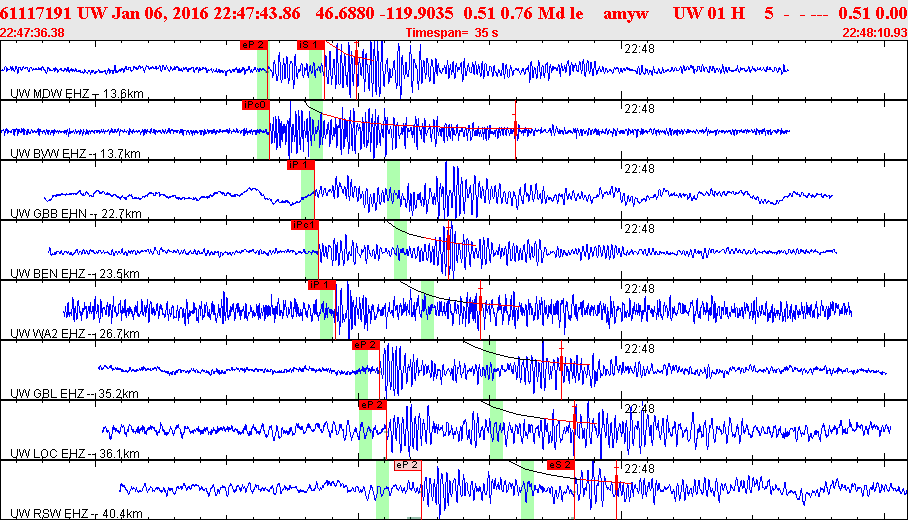Click the iPc1 pick flag on BEN trace

304,225
